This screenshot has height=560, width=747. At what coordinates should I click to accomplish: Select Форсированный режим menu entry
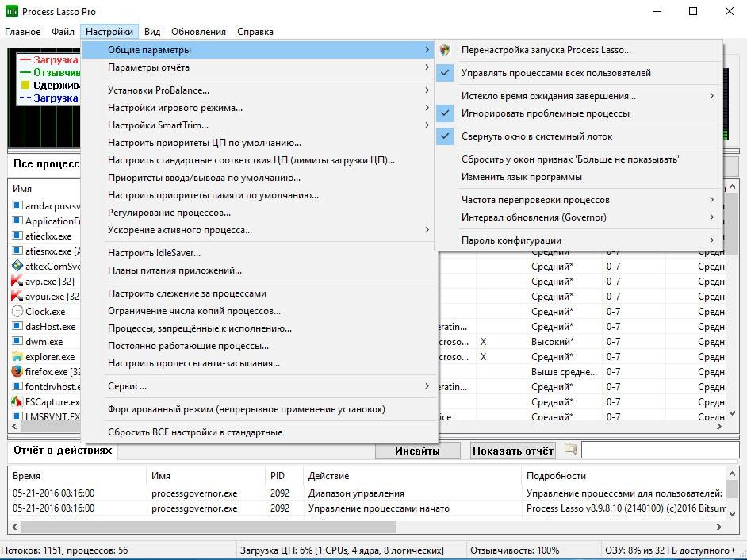click(259, 409)
